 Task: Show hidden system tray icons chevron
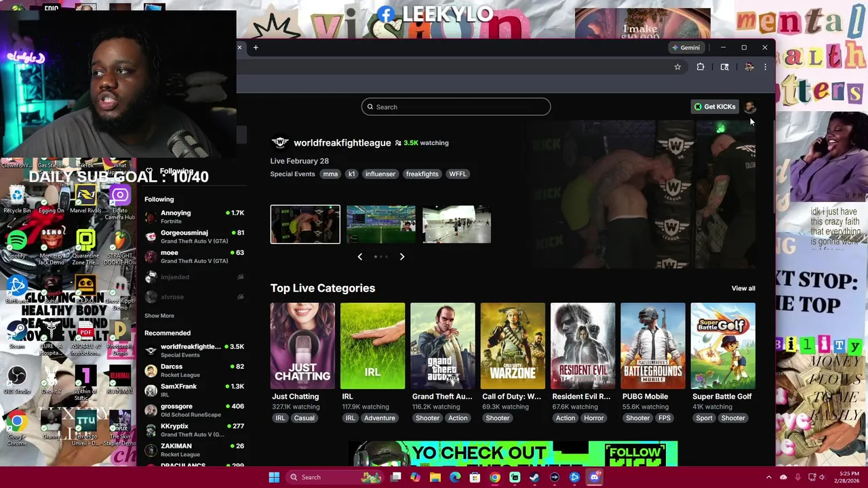tap(768, 477)
